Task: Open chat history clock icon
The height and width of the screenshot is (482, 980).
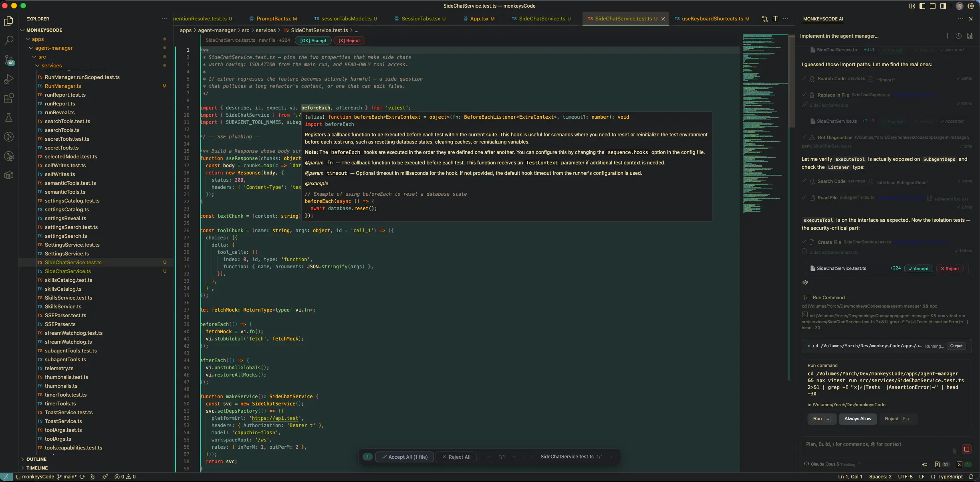Action: pos(958,36)
